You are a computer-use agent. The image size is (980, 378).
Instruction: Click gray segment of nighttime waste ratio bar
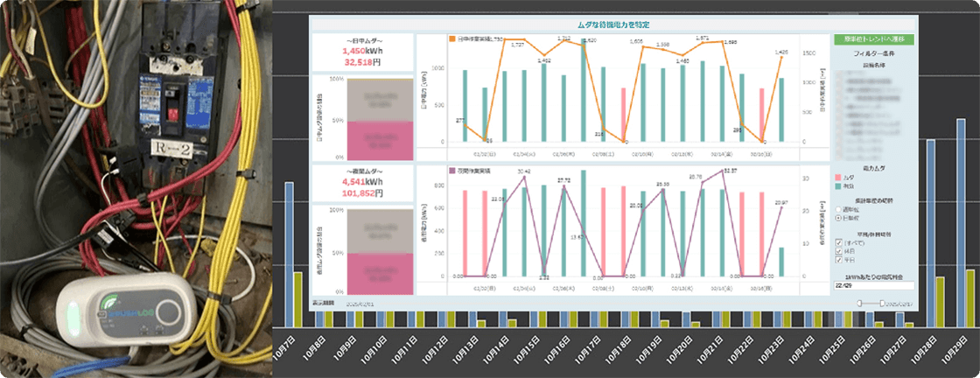tap(362, 230)
